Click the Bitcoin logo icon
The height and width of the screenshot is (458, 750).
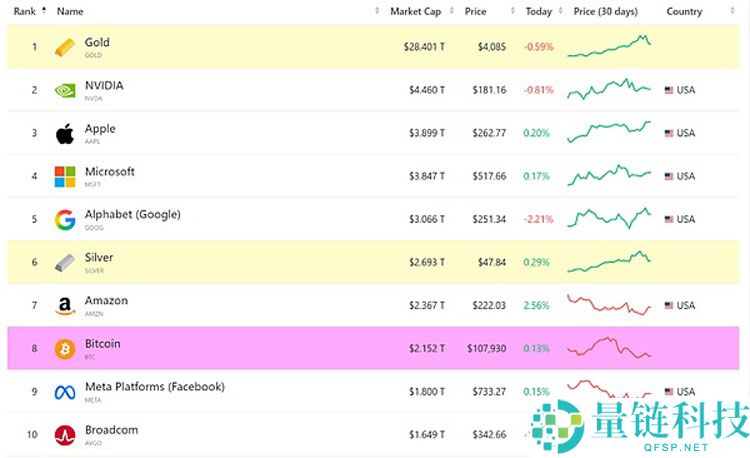(x=64, y=348)
